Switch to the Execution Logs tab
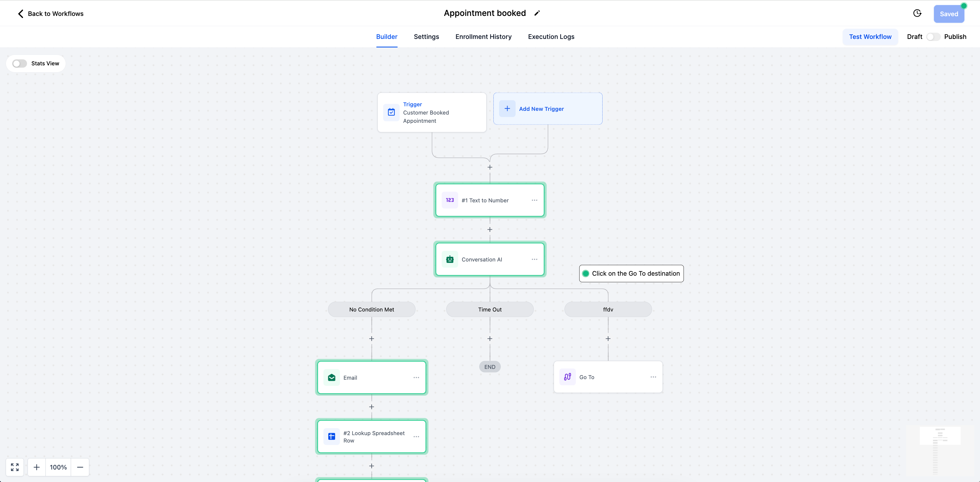This screenshot has width=980, height=482. (x=551, y=37)
